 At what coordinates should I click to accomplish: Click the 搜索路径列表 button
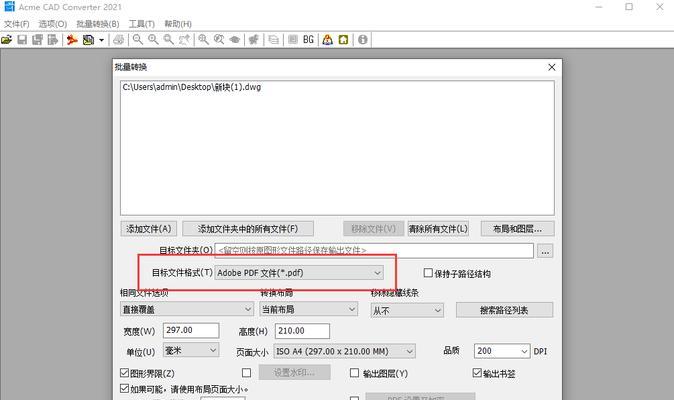[x=504, y=310]
